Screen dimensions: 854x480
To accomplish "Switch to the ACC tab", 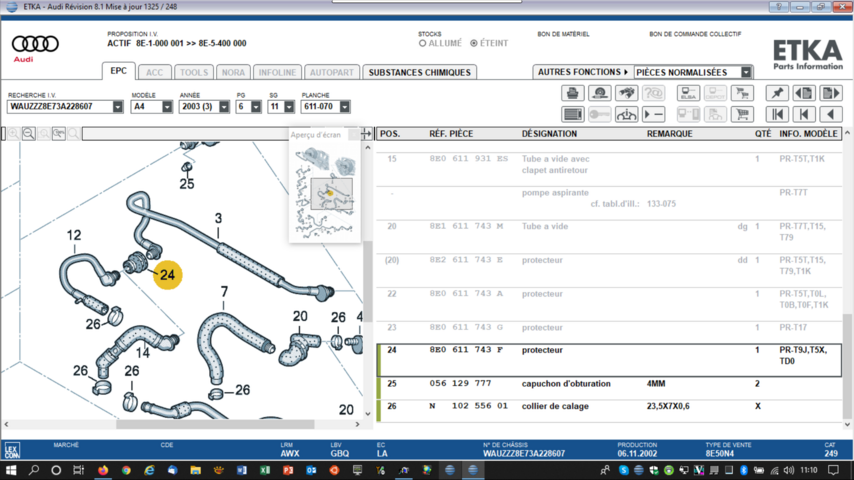I will point(154,72).
